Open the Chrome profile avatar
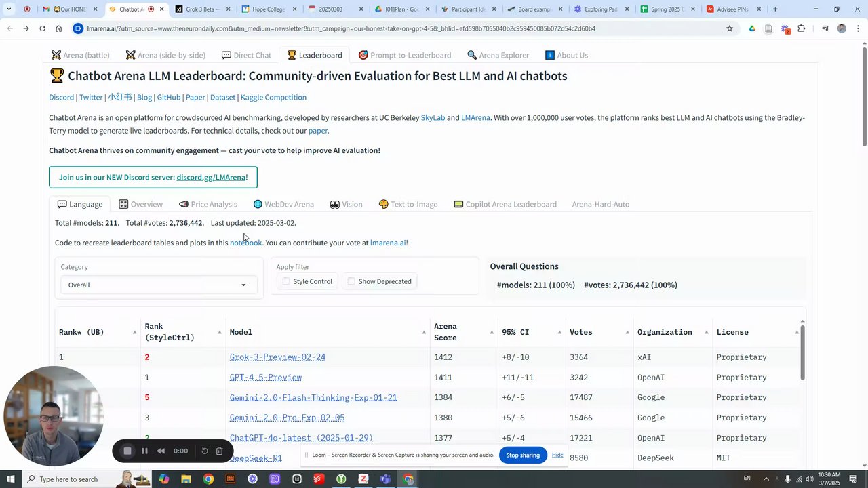The height and width of the screenshot is (488, 868). [x=842, y=28]
